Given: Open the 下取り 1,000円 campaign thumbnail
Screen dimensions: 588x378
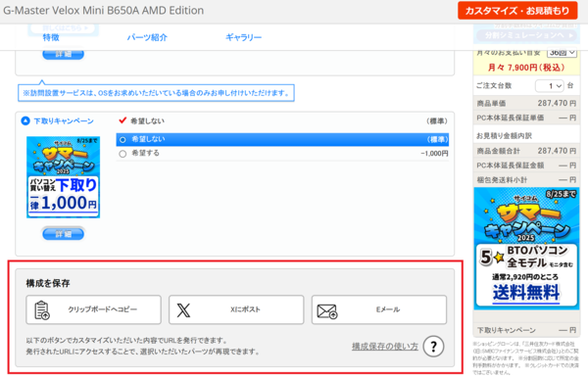Looking at the screenshot, I should point(63,177).
